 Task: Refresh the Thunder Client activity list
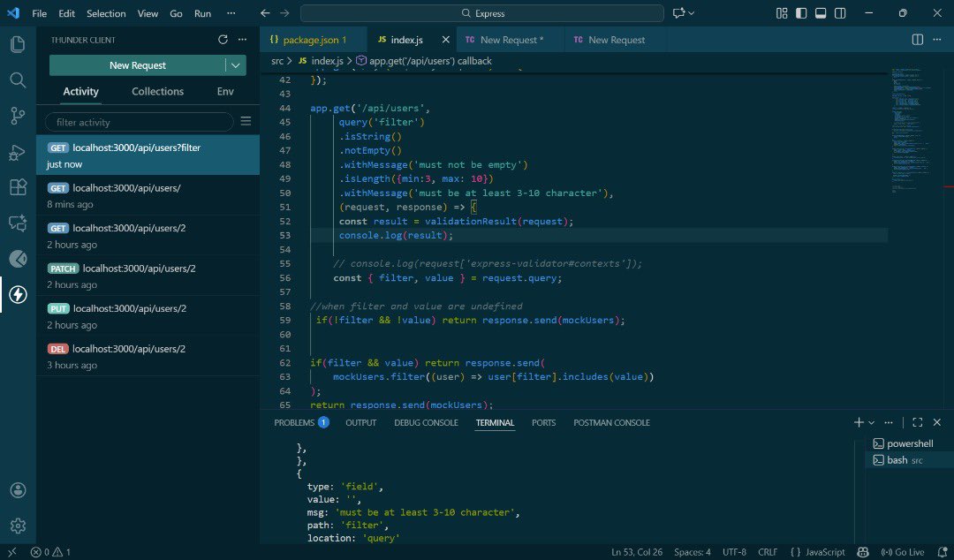[223, 39]
